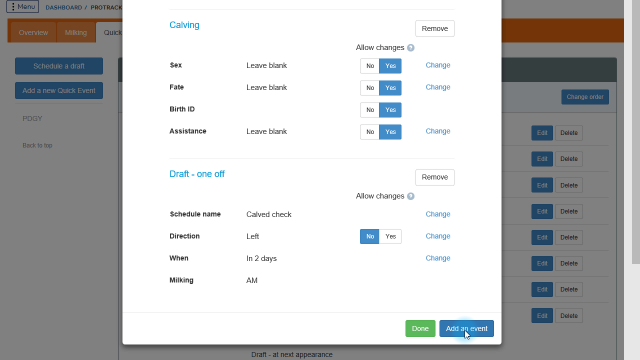
Task: Open the Milking tab
Action: pyautogui.click(x=76, y=33)
